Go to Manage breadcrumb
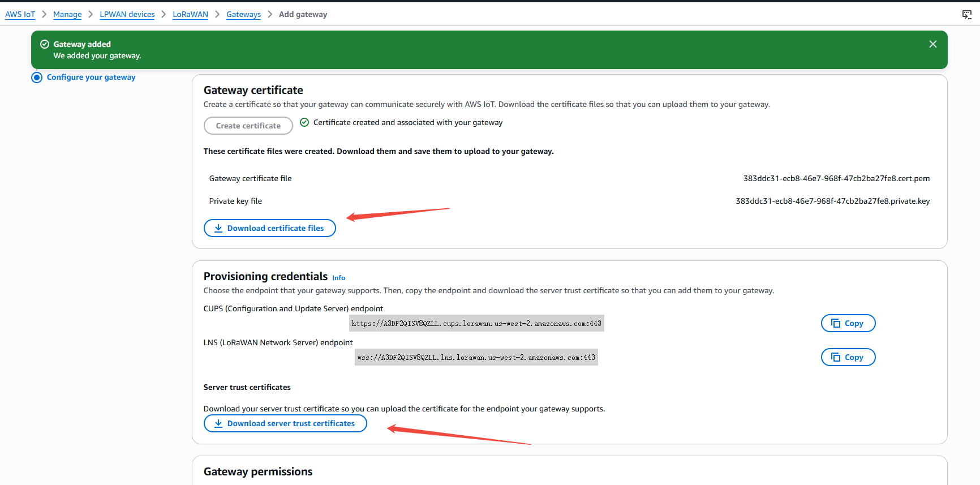980x485 pixels. tap(67, 15)
